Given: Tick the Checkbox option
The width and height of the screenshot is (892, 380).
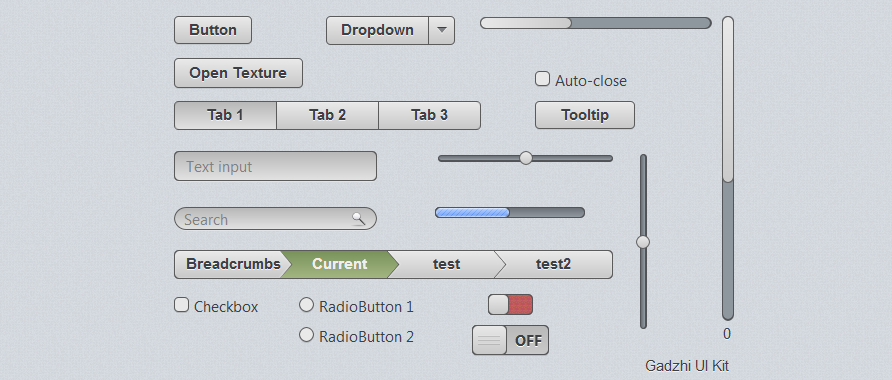Looking at the screenshot, I should (x=181, y=305).
